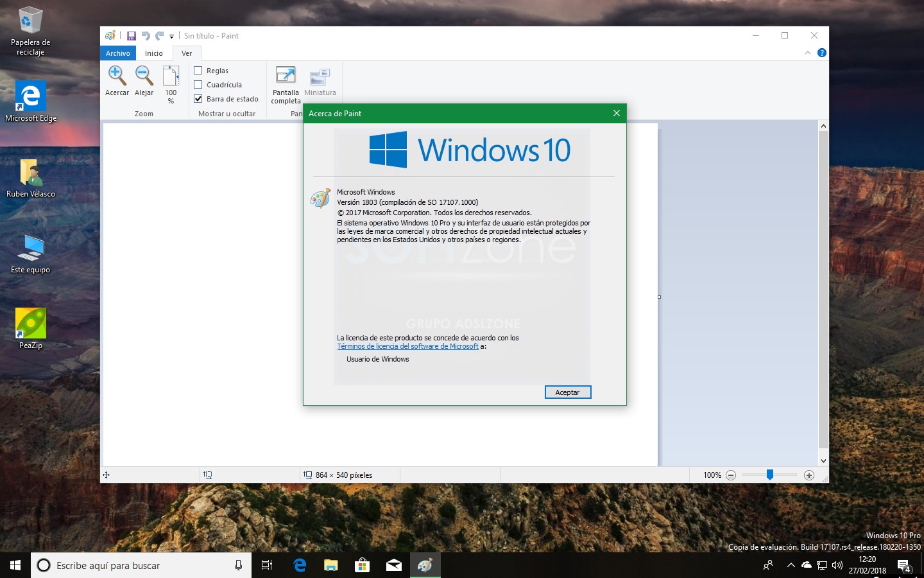Viewport: 924px width, 578px height.
Task: Click the Paint vertical scrollbar thumb
Action: (x=823, y=290)
